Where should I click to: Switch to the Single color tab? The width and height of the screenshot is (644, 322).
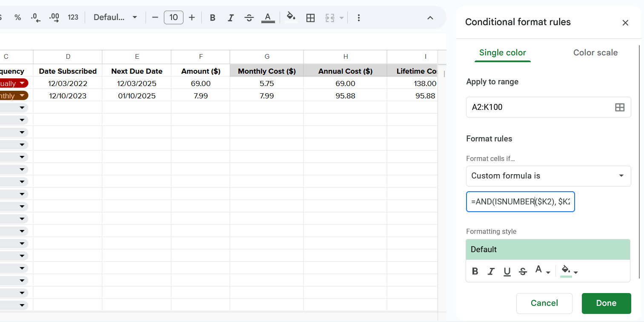[x=503, y=53]
